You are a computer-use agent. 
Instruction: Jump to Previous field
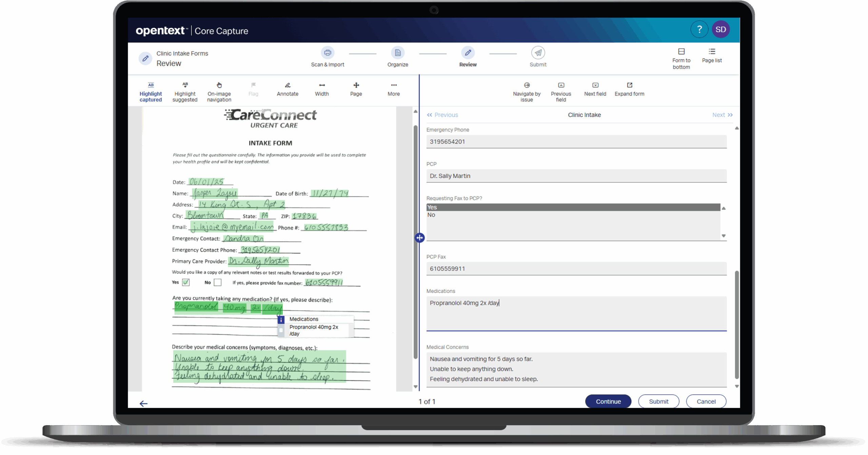tap(560, 92)
